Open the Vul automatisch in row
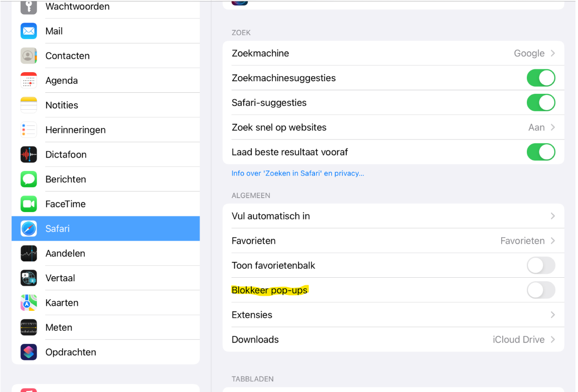The image size is (578, 392). [393, 216]
